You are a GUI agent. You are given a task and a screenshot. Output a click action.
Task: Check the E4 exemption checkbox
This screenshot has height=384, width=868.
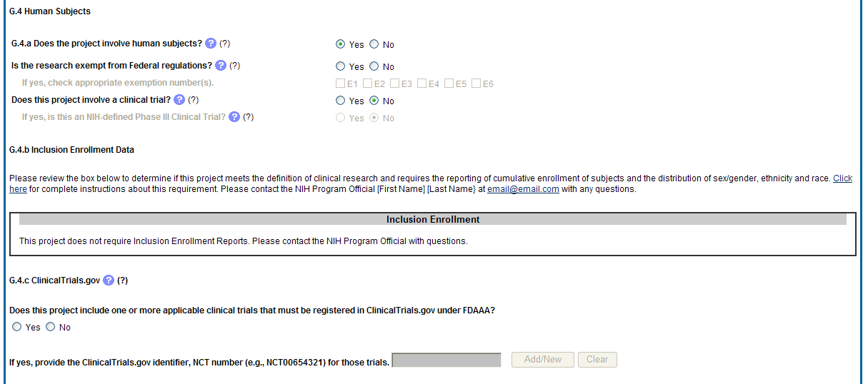422,84
